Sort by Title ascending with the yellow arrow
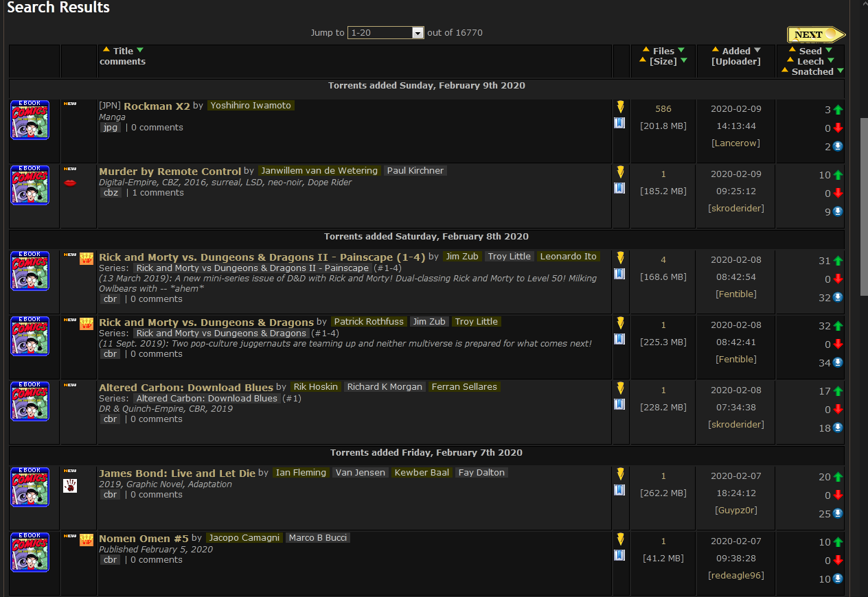 pos(106,50)
